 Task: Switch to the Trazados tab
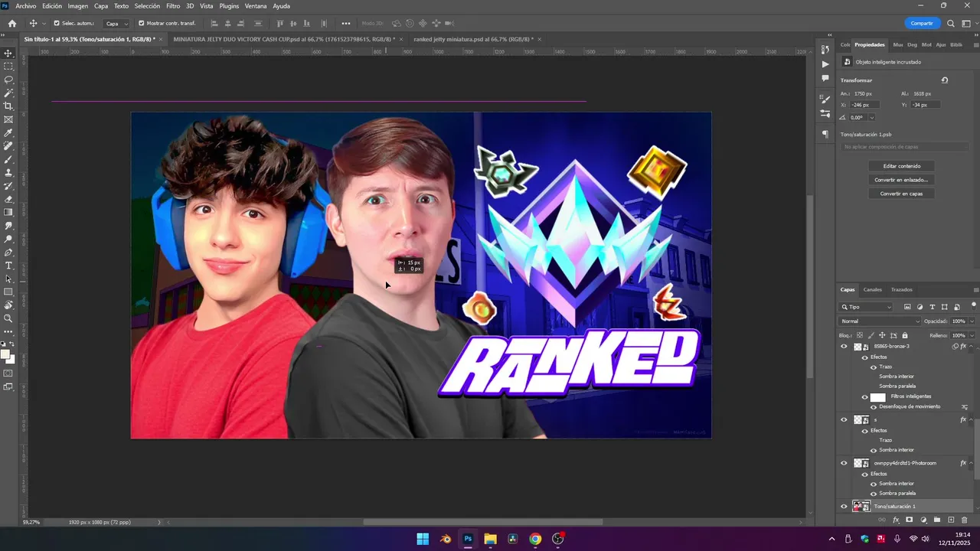[x=901, y=290]
